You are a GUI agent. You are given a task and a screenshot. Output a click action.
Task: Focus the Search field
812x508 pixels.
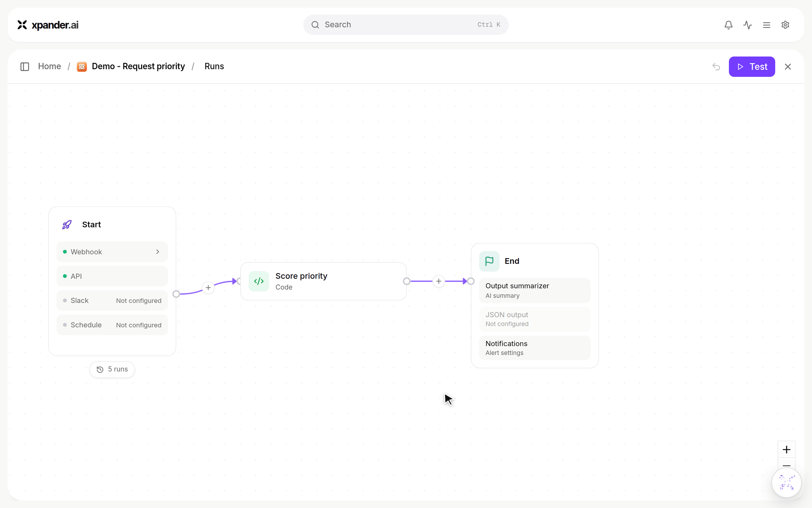point(406,24)
